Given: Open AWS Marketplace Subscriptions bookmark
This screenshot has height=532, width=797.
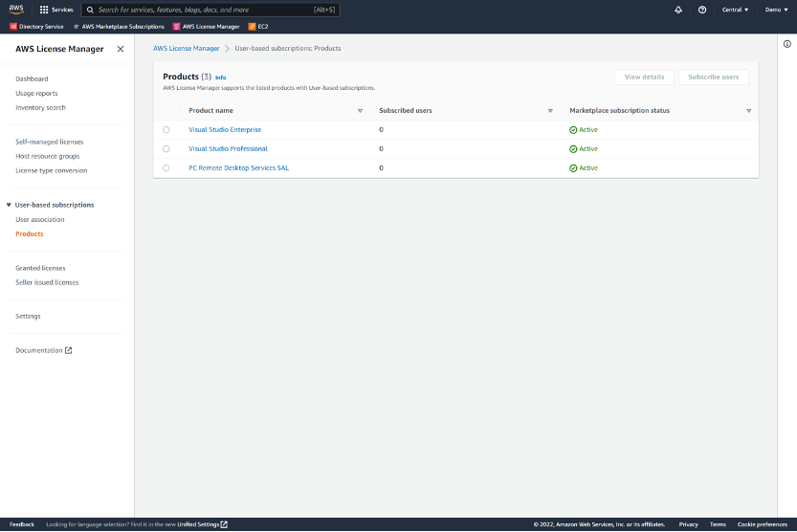Looking at the screenshot, I should (119, 27).
